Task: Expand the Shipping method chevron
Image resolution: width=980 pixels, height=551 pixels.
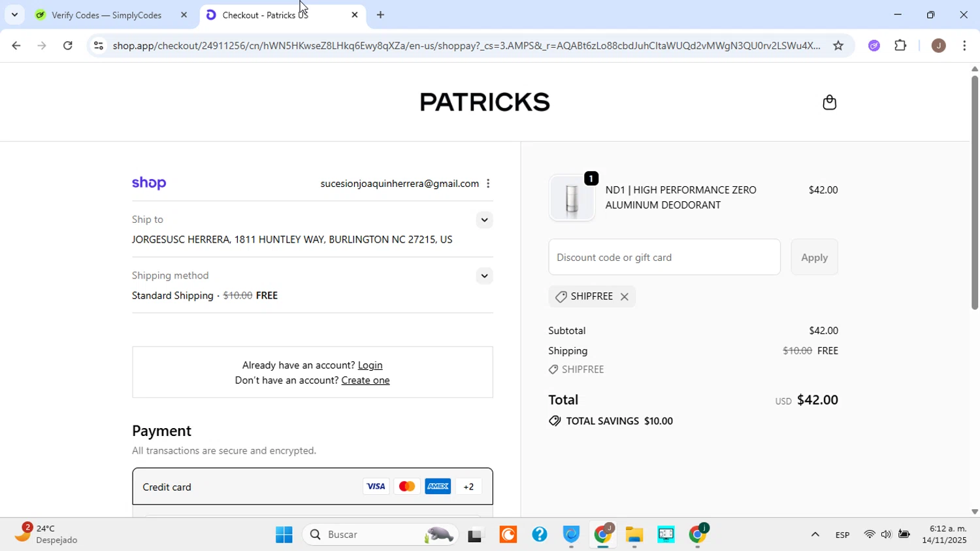Action: pos(484,276)
